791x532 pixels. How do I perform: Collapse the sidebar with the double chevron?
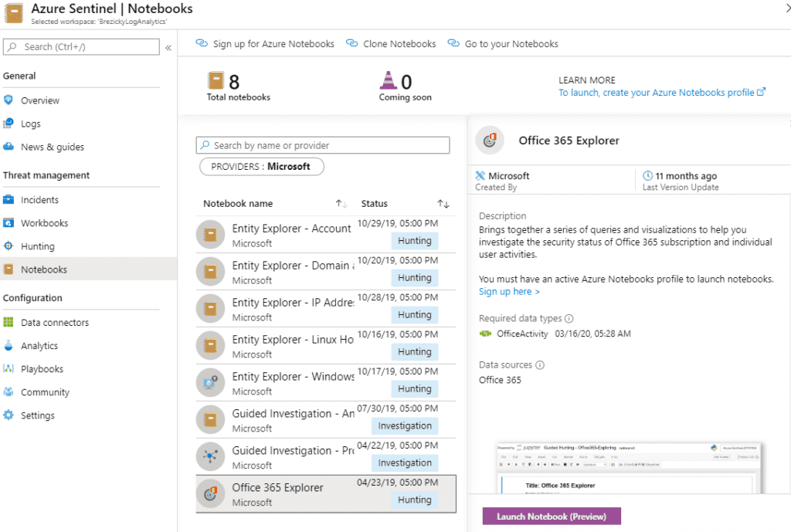pos(168,47)
